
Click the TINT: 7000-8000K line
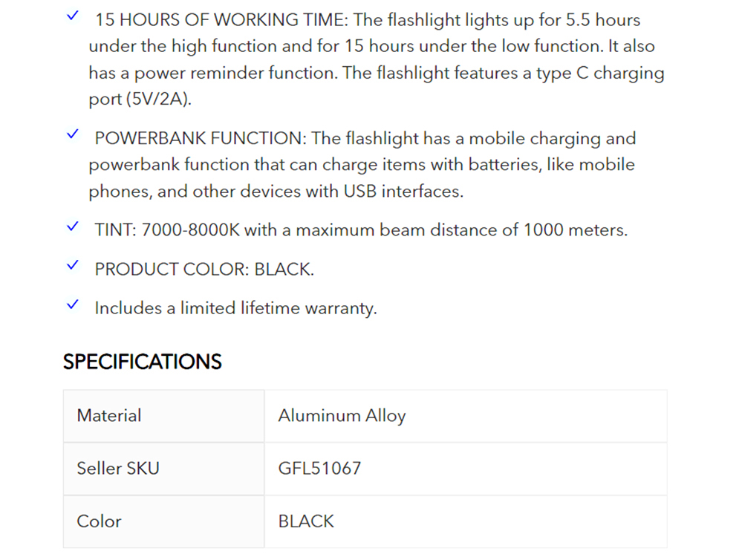361,230
